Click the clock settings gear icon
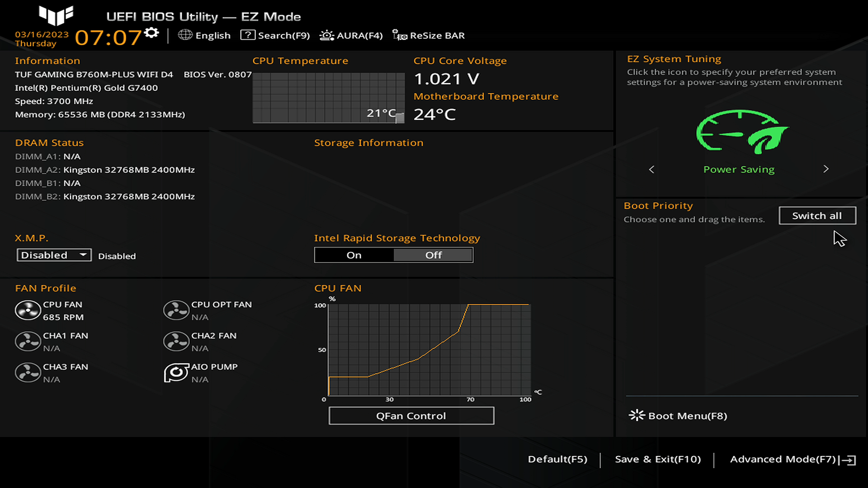This screenshot has height=488, width=868. tap(151, 33)
